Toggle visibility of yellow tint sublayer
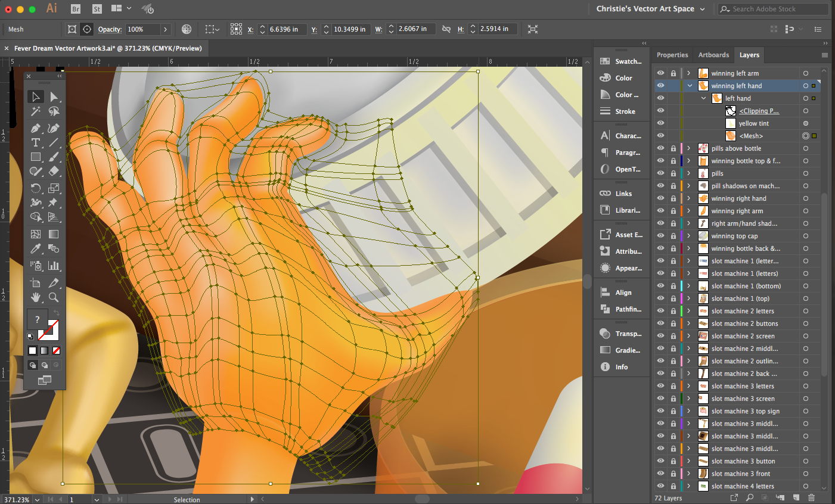 click(x=660, y=123)
